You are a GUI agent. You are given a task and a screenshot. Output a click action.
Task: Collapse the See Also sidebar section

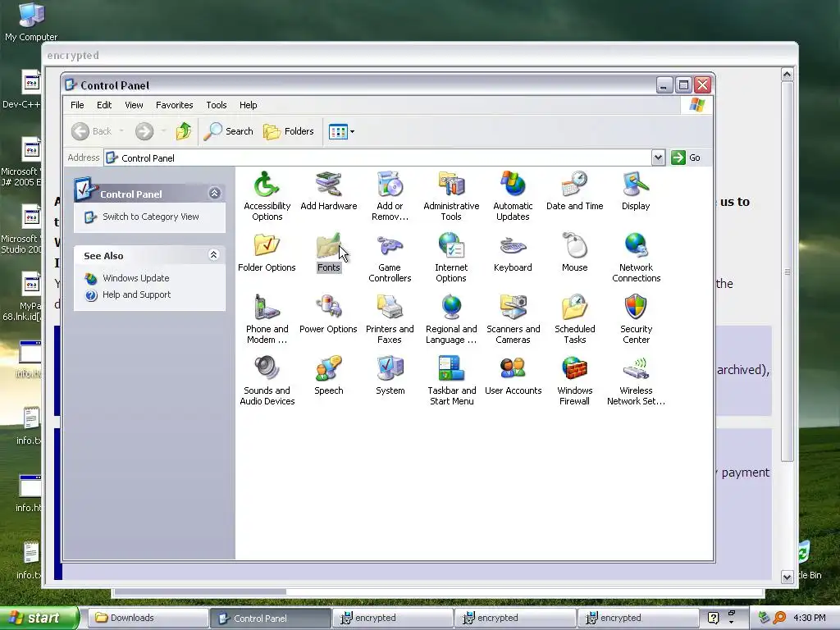tap(214, 255)
